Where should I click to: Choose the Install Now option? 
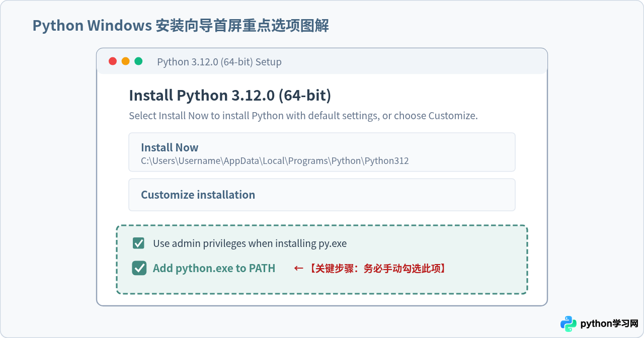click(322, 152)
